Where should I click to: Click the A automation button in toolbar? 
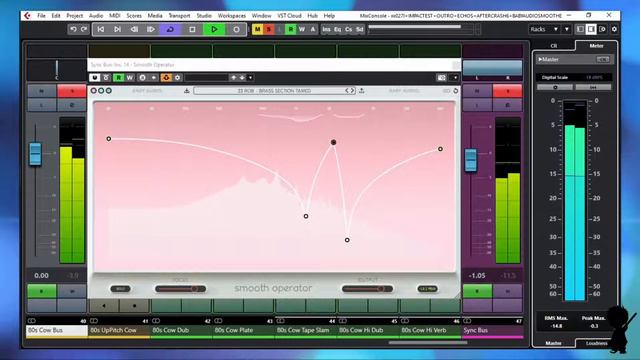tap(313, 29)
